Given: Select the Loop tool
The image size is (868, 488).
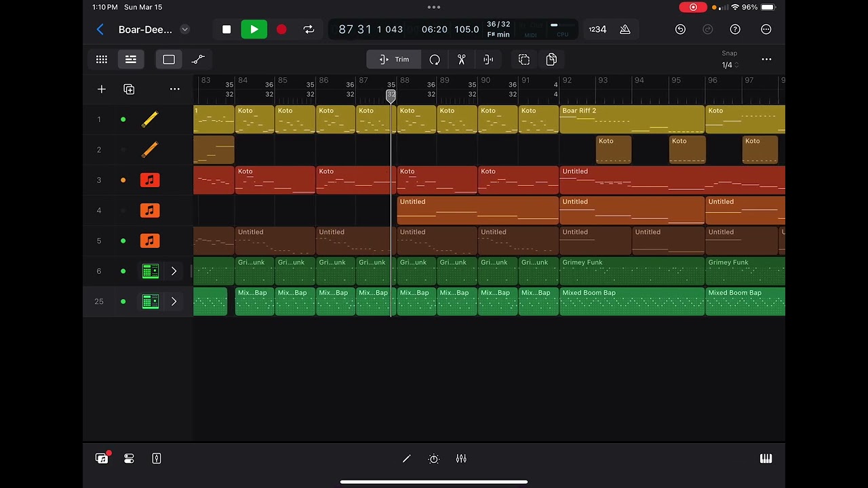Looking at the screenshot, I should coord(435,60).
